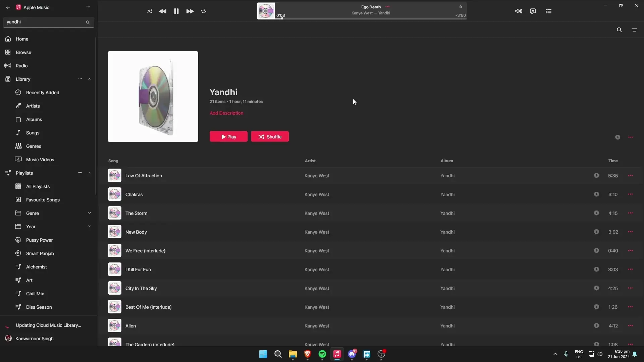
Task: Open File Explorer from the taskbar
Action: 293,354
